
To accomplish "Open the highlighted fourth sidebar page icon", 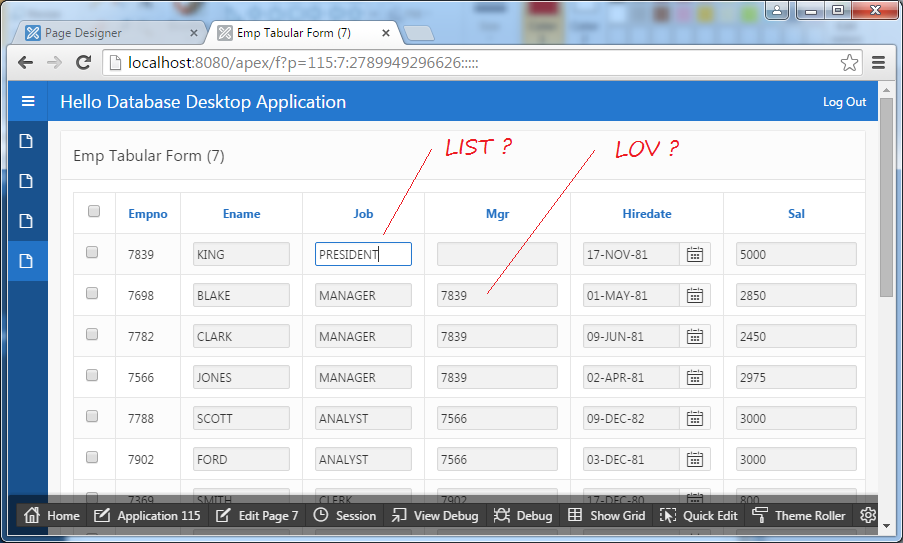I will click(x=26, y=261).
